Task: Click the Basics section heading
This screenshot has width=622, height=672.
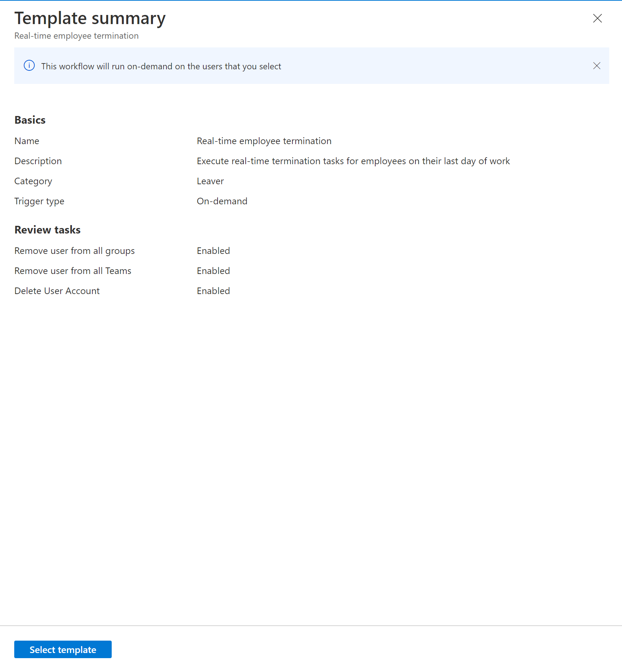Action: tap(30, 120)
